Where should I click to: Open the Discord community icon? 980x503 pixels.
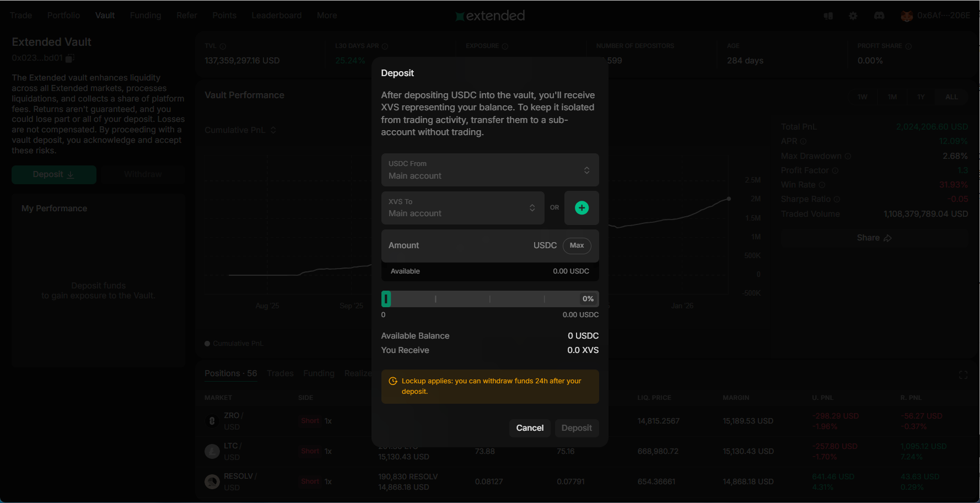[x=879, y=15]
